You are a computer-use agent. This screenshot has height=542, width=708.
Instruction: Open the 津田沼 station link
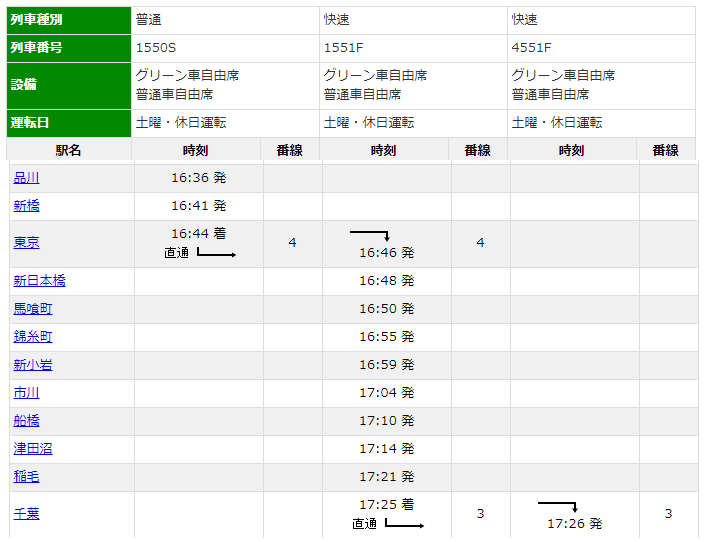point(33,449)
